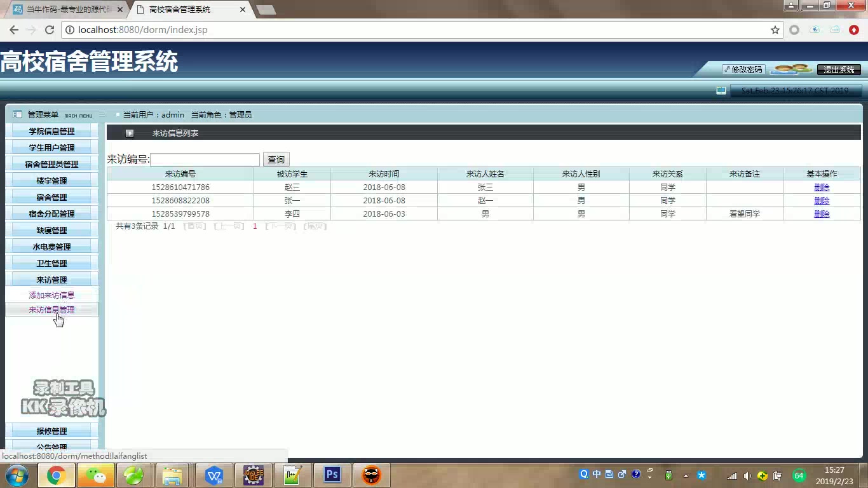Click visit number 1528608822208
The image size is (868, 488).
tap(180, 201)
